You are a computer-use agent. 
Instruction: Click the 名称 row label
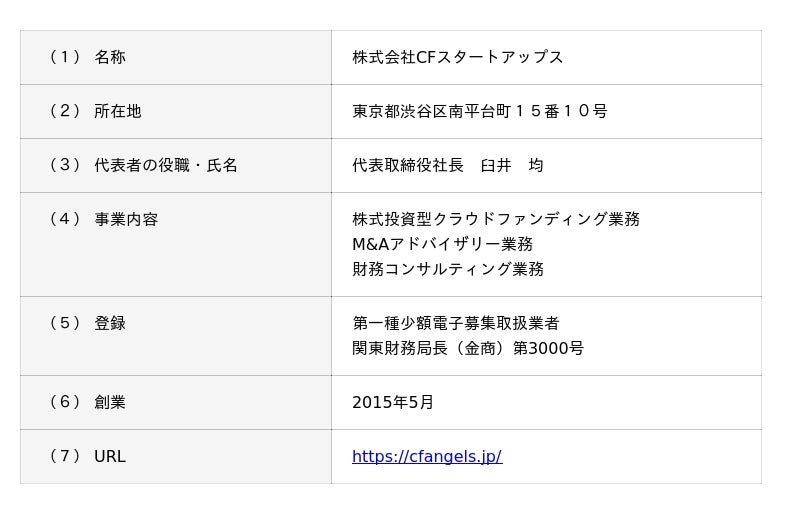pyautogui.click(x=110, y=57)
